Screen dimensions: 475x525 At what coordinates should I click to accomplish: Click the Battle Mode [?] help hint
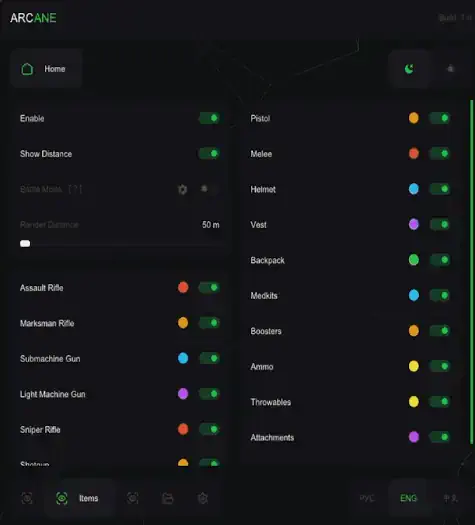click(75, 189)
